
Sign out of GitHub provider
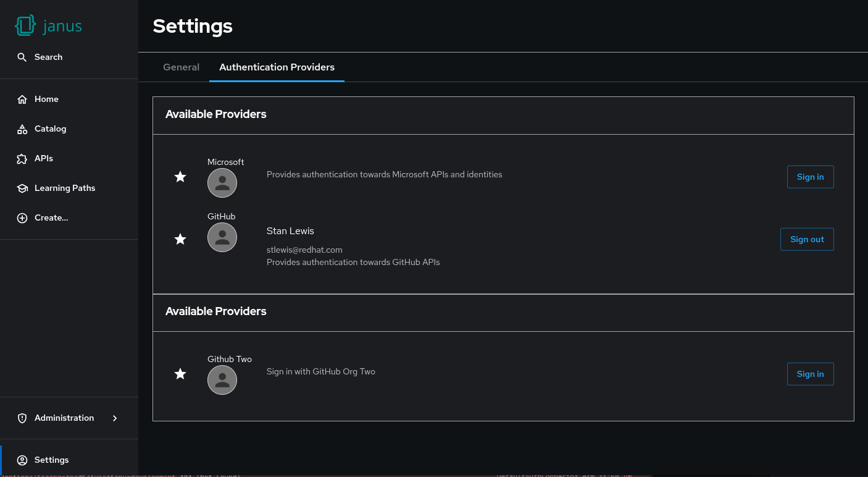click(x=807, y=239)
